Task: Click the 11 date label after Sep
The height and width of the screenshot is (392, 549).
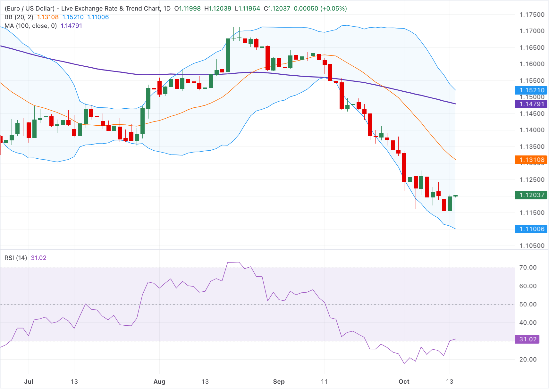Action: click(x=325, y=382)
